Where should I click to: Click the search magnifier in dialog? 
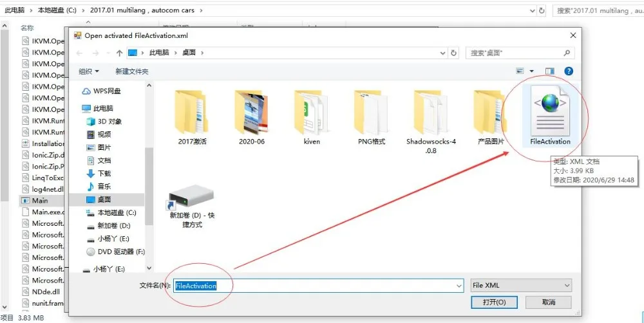(567, 53)
